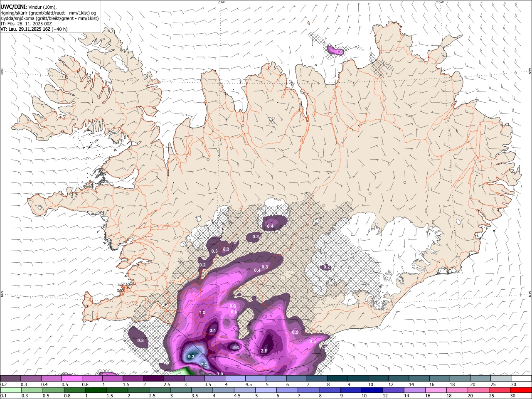
Task: Select rain legend swatch between 8 and 9
Action: point(329,390)
